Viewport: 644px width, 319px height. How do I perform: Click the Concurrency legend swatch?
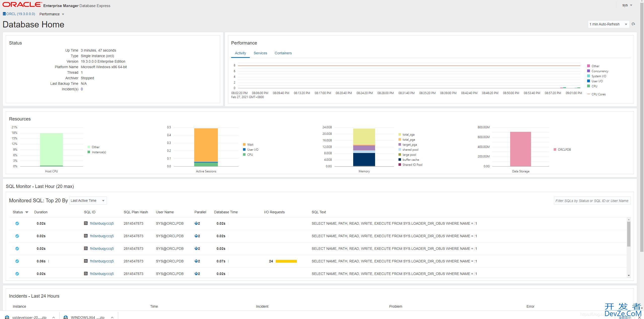pos(588,71)
